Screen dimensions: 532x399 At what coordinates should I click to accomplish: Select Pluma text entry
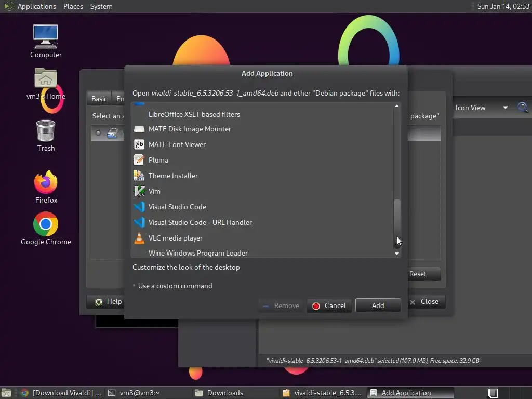[158, 160]
